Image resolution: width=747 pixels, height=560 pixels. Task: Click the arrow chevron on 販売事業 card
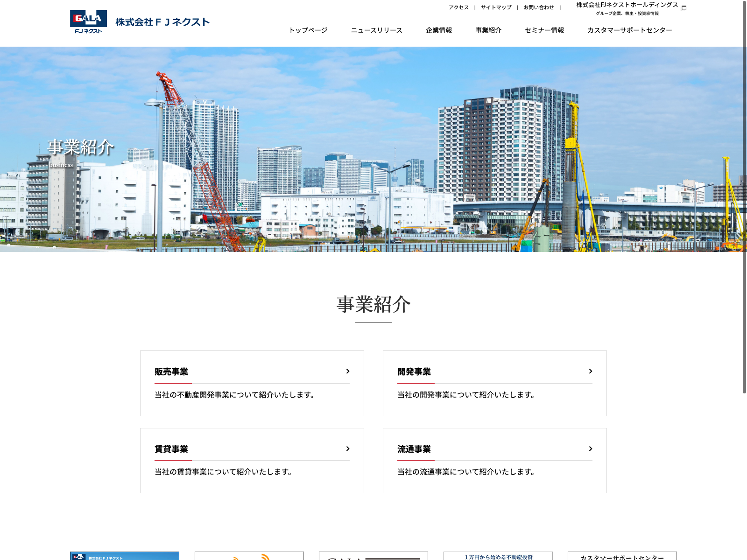[348, 371]
